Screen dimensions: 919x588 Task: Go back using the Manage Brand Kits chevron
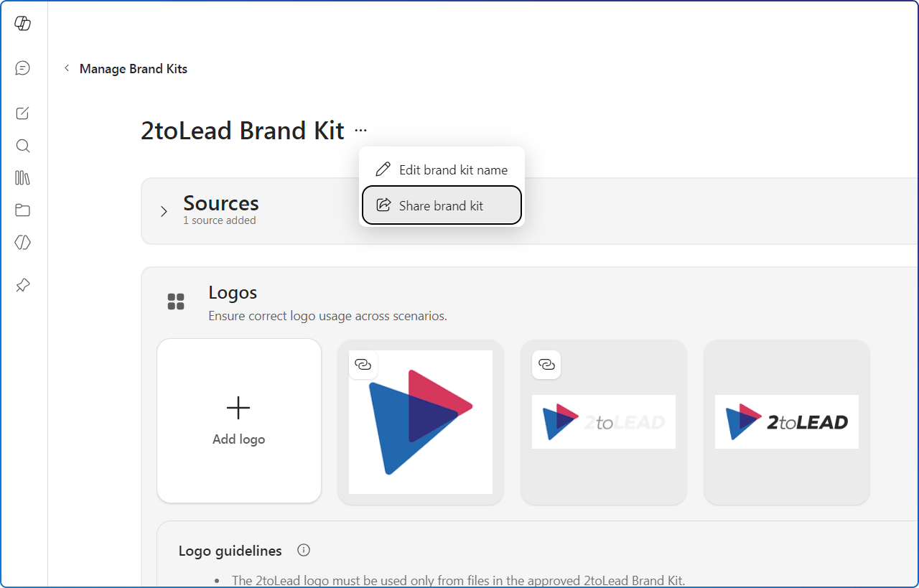[67, 68]
